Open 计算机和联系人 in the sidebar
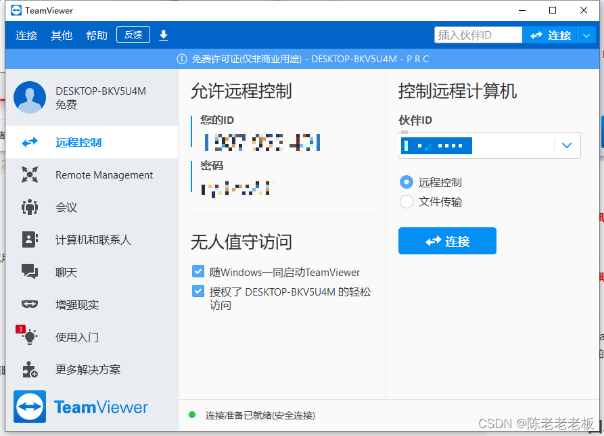The image size is (604, 436). click(92, 240)
